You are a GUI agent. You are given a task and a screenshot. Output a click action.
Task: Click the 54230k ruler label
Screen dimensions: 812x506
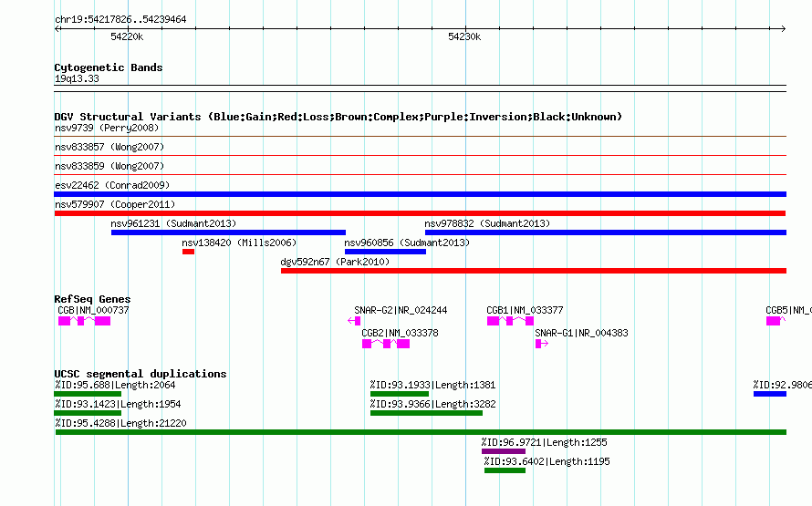[464, 36]
